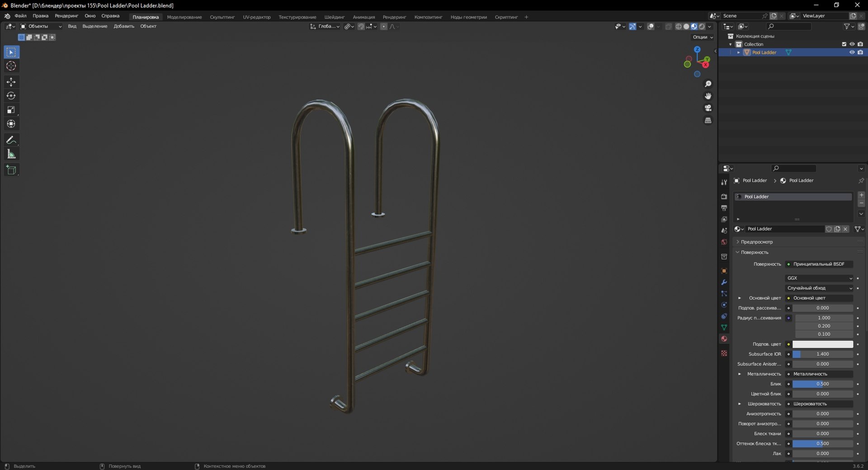Select the Annotate tool
The width and height of the screenshot is (868, 470).
11,140
